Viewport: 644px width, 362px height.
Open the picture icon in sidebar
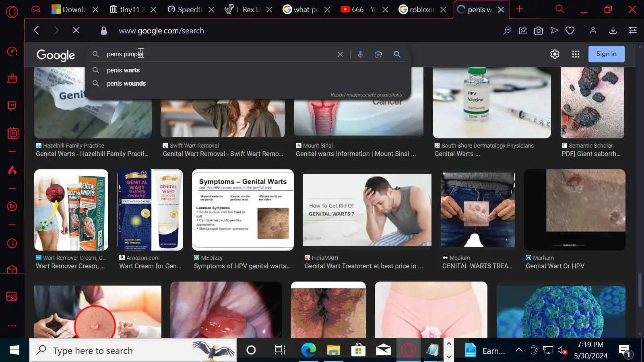(x=12, y=296)
